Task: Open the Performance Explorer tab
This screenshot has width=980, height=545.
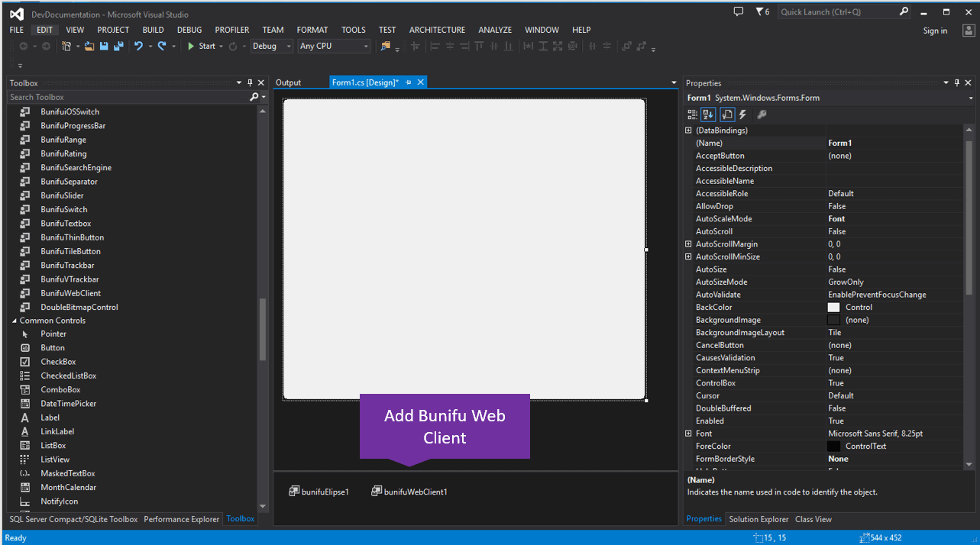Action: (x=182, y=519)
